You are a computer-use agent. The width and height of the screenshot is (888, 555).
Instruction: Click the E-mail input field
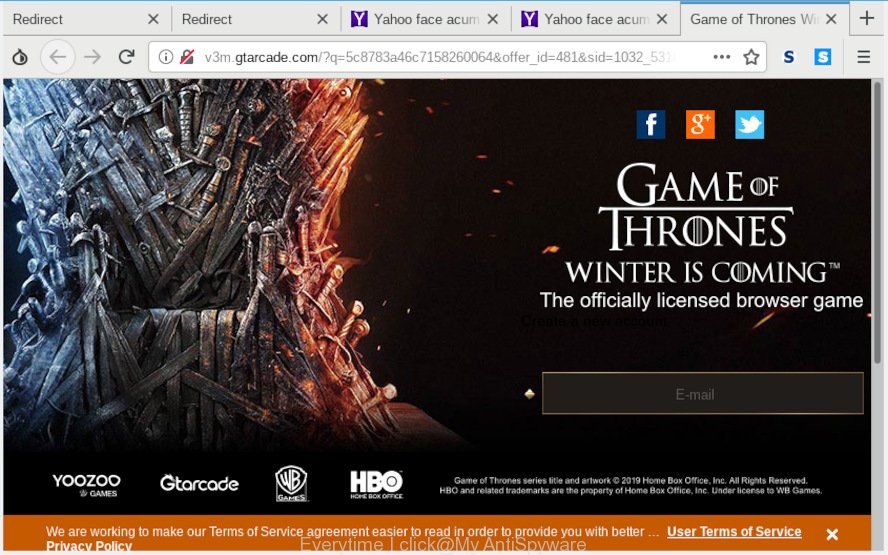(702, 394)
